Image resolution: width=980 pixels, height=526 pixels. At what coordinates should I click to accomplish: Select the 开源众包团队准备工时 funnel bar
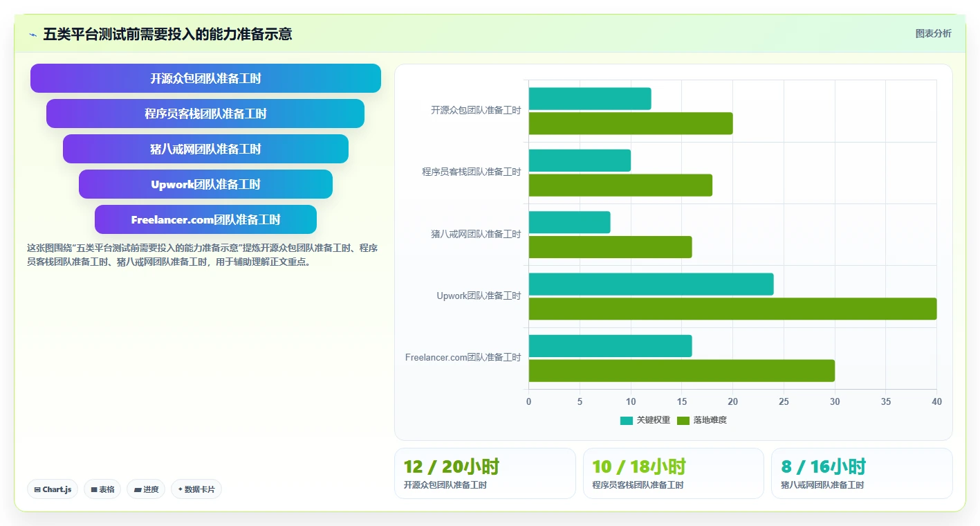tap(205, 78)
